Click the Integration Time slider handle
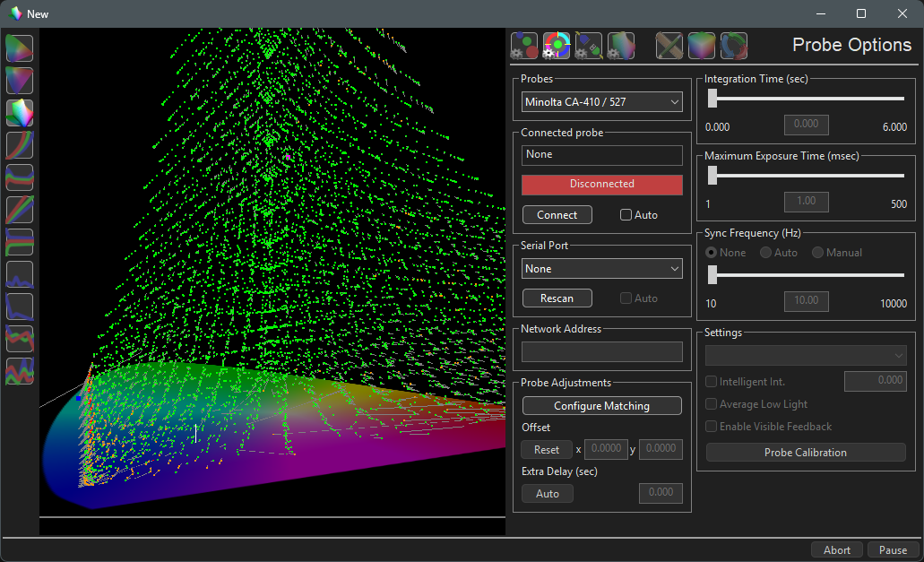924x562 pixels. point(712,99)
